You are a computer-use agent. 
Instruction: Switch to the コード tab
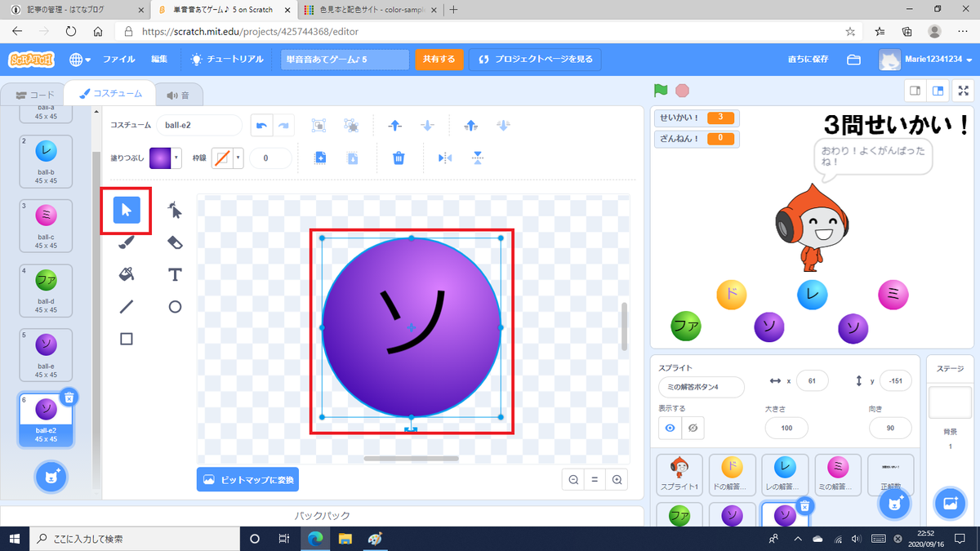point(33,95)
